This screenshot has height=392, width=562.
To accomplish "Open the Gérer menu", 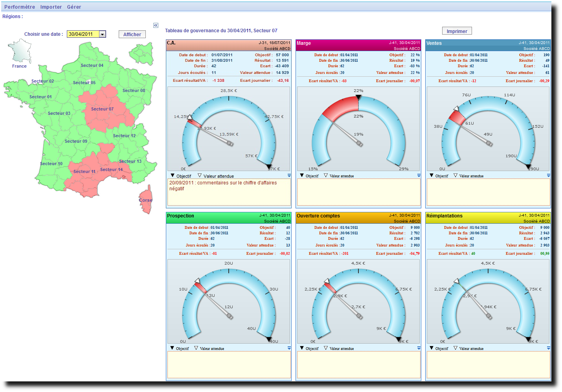I will point(74,7).
